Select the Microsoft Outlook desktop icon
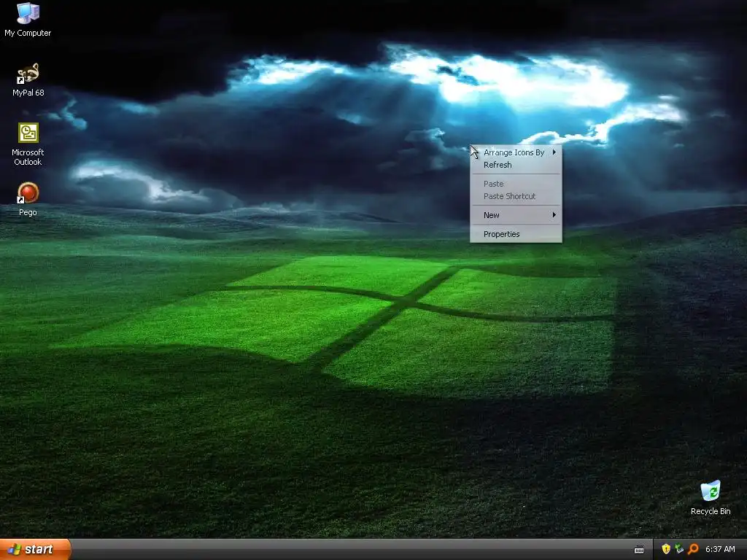747x560 pixels. click(28, 144)
